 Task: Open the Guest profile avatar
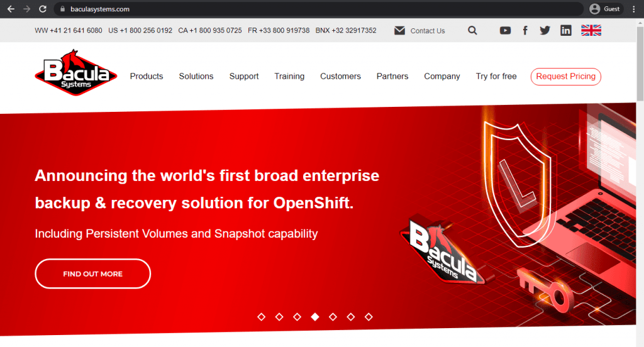pyautogui.click(x=594, y=9)
